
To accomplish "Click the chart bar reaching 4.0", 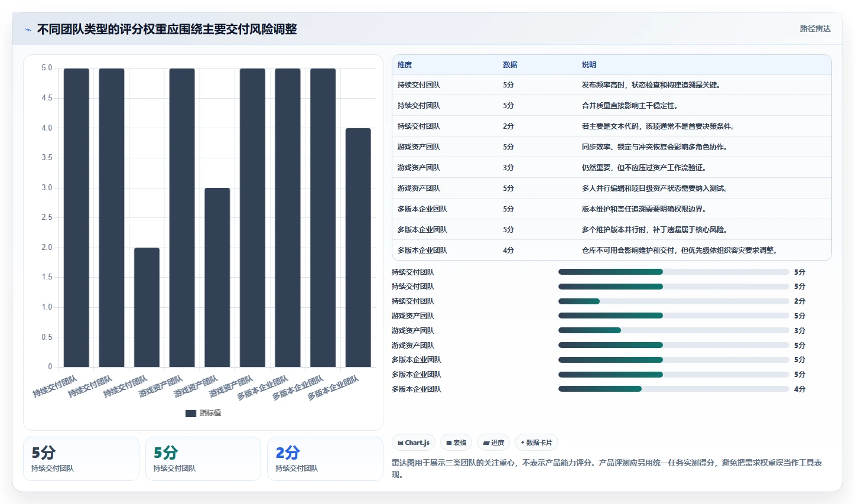I will pyautogui.click(x=358, y=248).
